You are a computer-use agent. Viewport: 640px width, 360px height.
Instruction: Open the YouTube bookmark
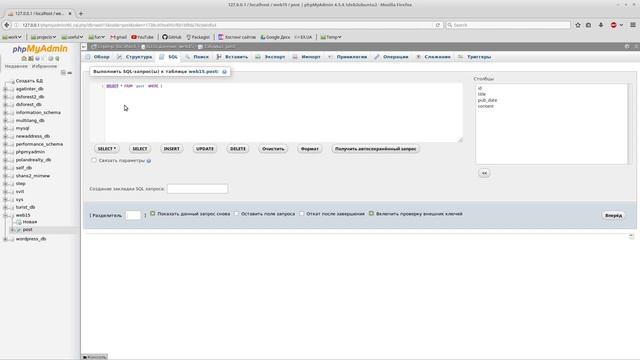(142, 37)
